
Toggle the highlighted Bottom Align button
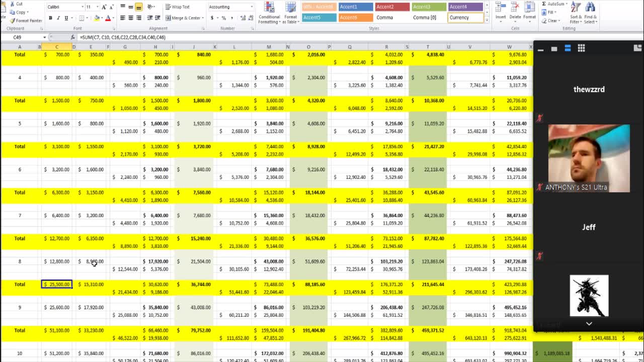[x=139, y=7]
